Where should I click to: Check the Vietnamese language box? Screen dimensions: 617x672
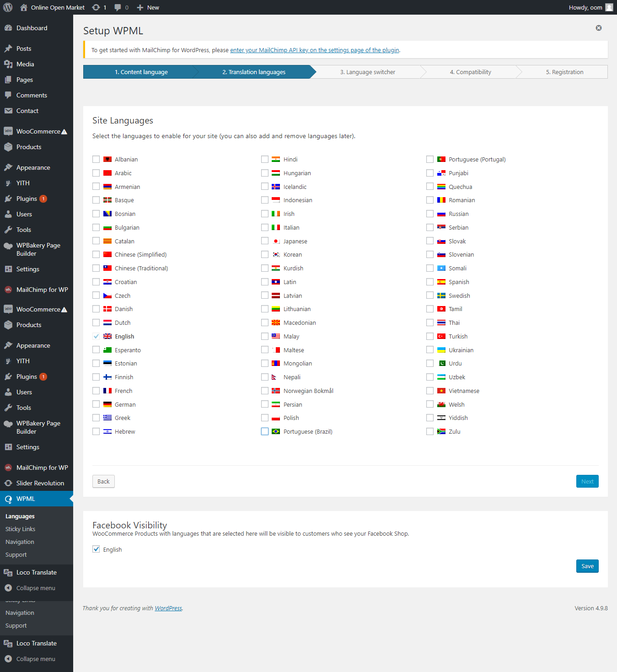coord(430,391)
